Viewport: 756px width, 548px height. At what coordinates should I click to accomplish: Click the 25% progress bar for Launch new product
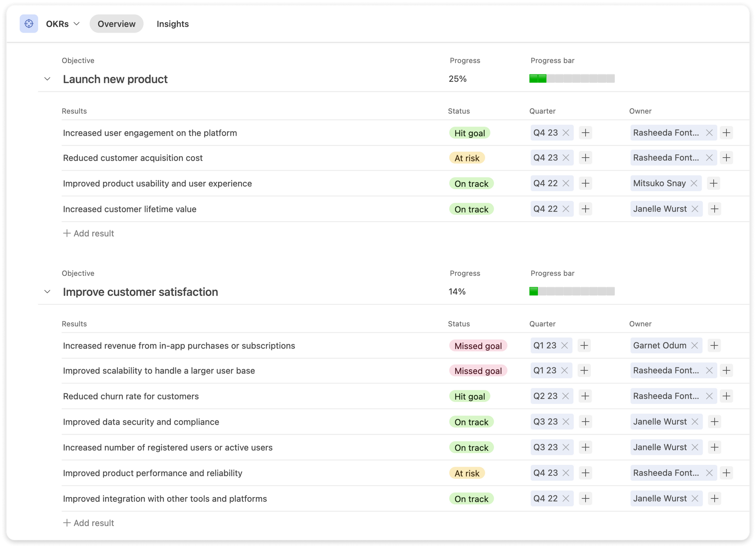pyautogui.click(x=572, y=79)
